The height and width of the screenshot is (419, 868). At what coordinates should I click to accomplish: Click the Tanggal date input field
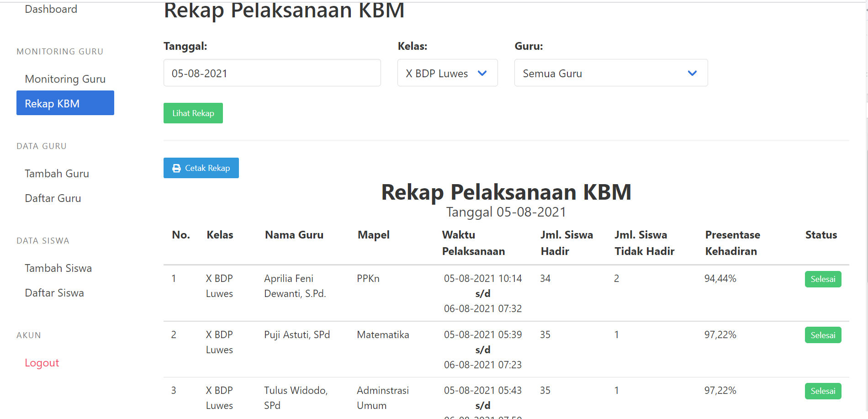(x=272, y=73)
